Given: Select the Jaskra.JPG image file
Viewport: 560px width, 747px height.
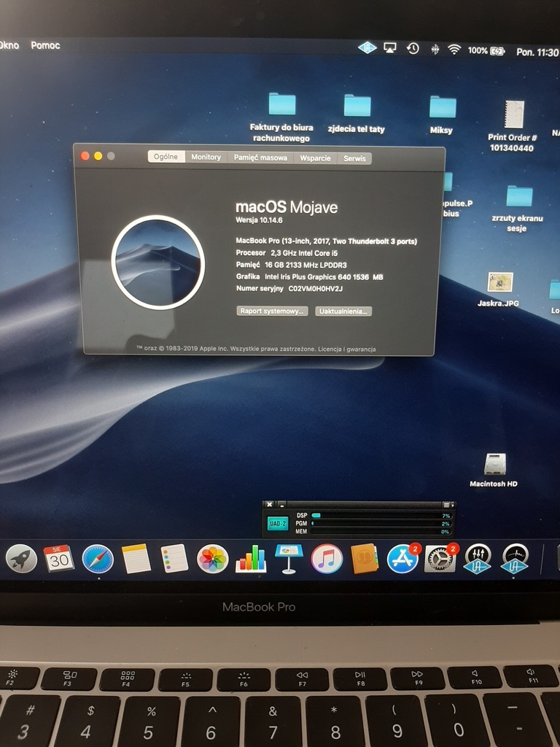Looking at the screenshot, I should click(x=499, y=289).
